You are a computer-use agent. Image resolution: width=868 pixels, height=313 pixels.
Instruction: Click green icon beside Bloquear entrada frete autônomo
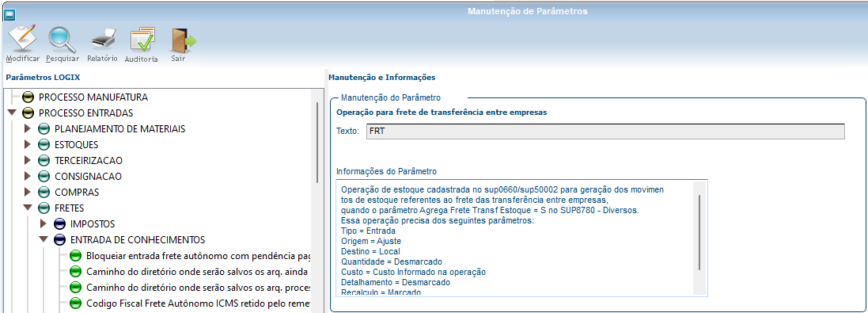[x=75, y=256]
